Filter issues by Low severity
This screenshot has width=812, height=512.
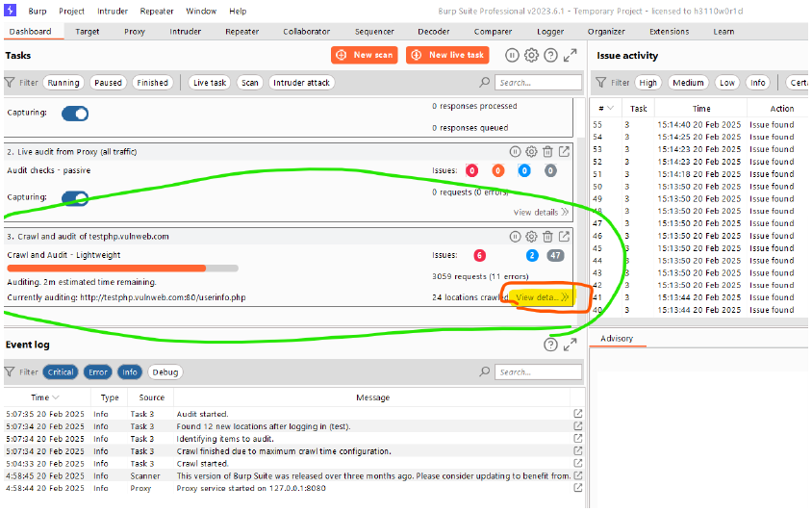point(726,83)
